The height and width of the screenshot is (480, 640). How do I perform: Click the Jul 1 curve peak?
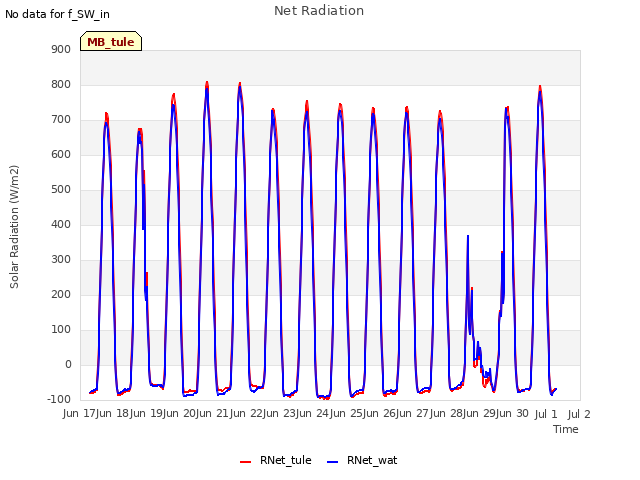click(x=540, y=87)
